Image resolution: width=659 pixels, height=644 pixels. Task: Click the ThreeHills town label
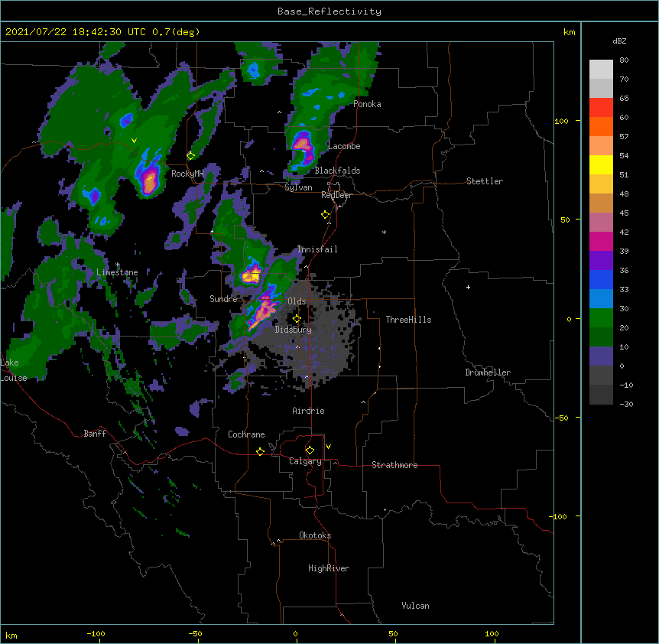coord(408,320)
